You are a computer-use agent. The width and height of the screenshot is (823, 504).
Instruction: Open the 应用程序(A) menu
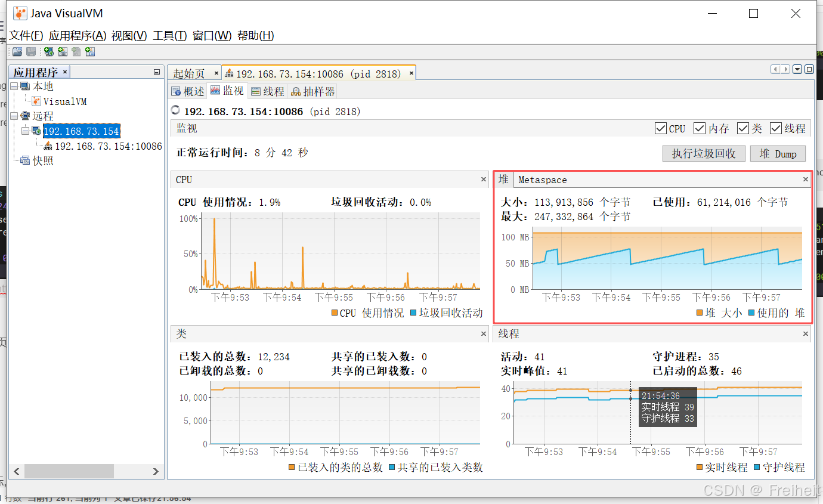(78, 35)
